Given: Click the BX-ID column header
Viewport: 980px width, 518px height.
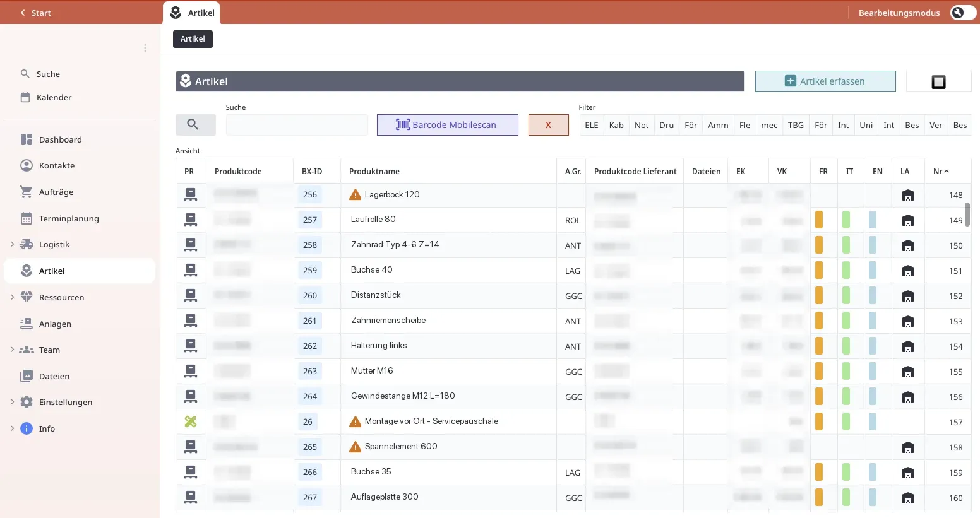Looking at the screenshot, I should tap(312, 171).
